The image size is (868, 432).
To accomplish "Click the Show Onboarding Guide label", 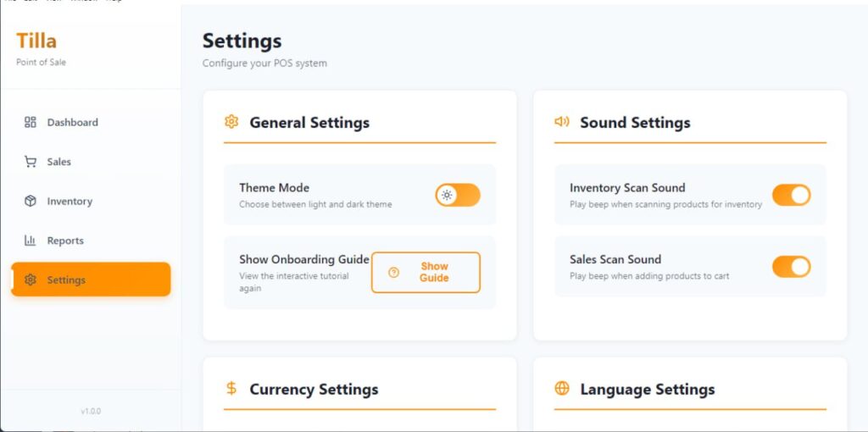I will click(x=303, y=259).
